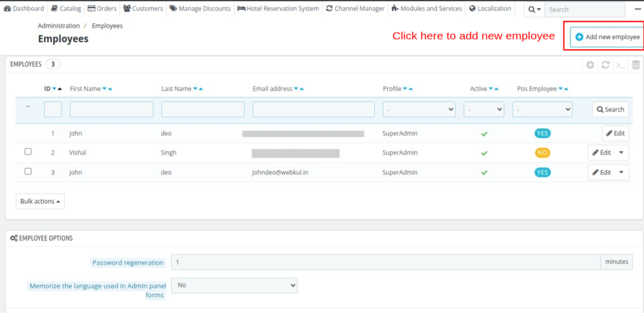This screenshot has width=644, height=313.
Task: Click the Password regeneration minutes field
Action: (386, 262)
